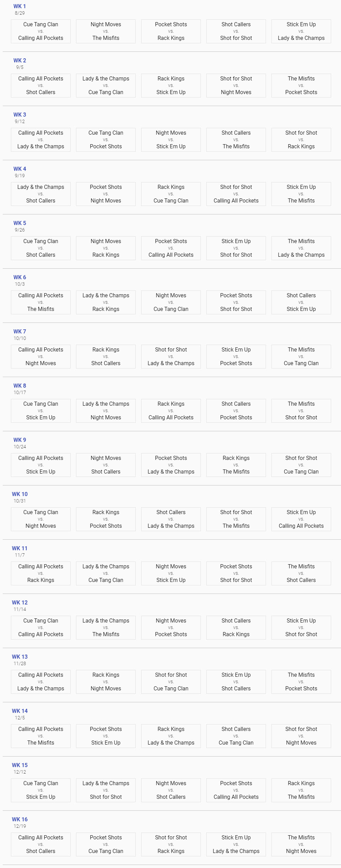Click the WK 9 week heading
Screen dimensions: 341x868
coord(20,440)
